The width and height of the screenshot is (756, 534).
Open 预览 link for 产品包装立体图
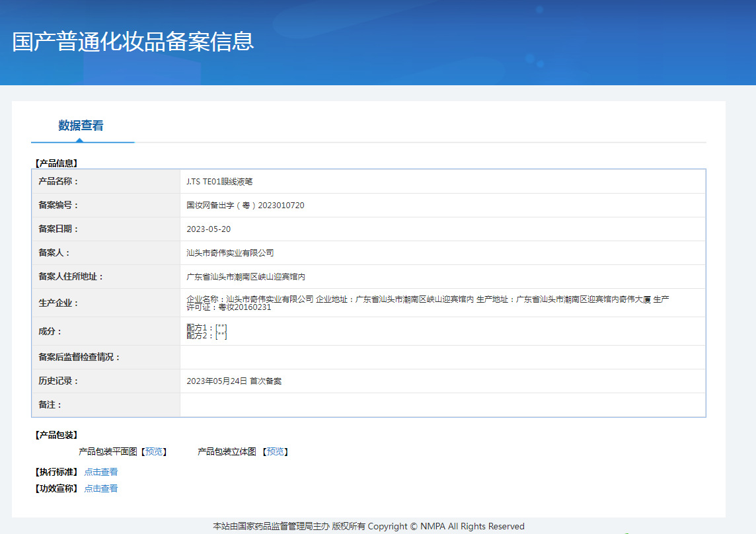coord(275,451)
